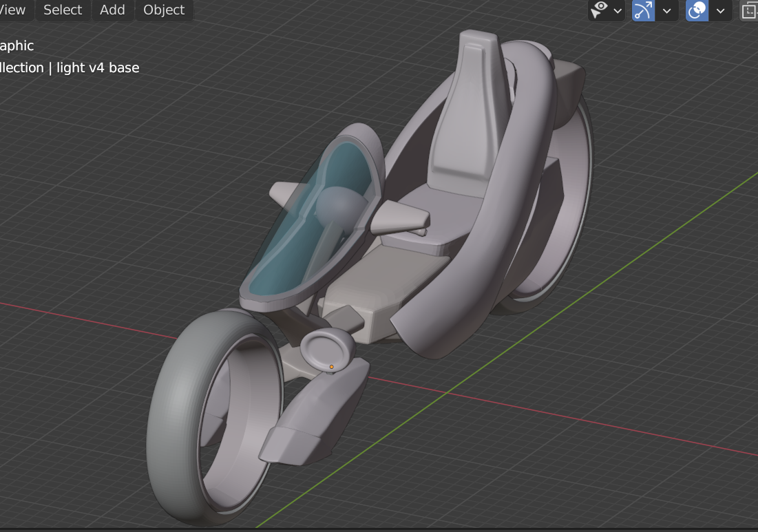Click the selectability and visibility eye icon
Image resolution: width=758 pixels, height=532 pixels.
pyautogui.click(x=600, y=10)
